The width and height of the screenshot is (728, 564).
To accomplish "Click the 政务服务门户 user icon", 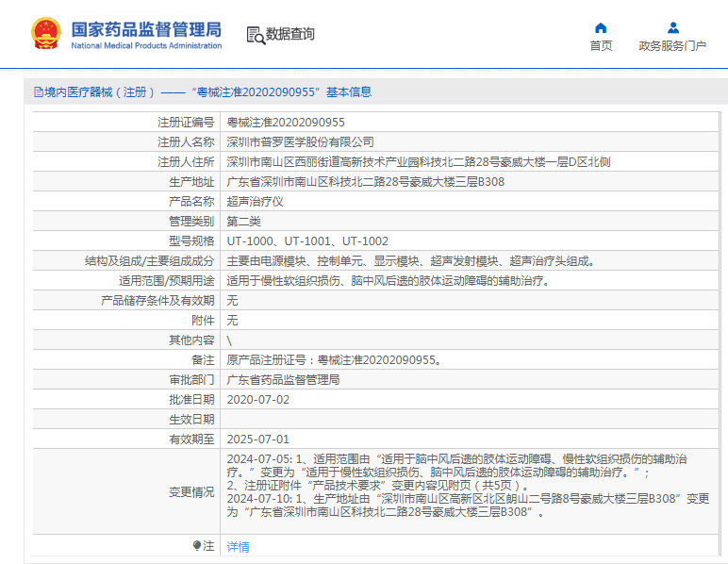I will 673,28.
